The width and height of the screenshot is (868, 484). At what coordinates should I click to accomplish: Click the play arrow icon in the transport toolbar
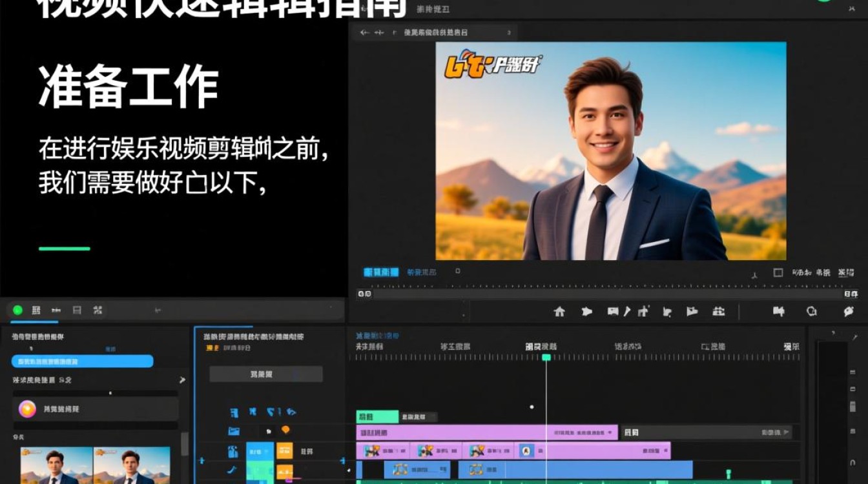586,312
